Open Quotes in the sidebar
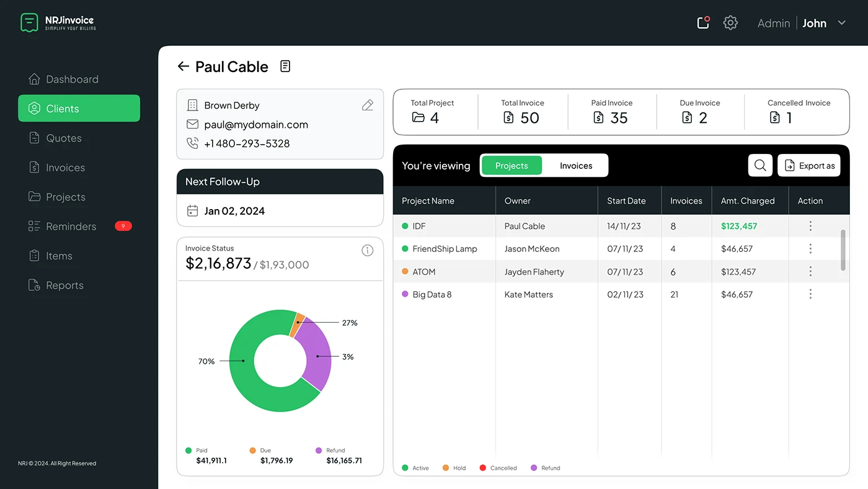This screenshot has height=489, width=868. [55, 138]
